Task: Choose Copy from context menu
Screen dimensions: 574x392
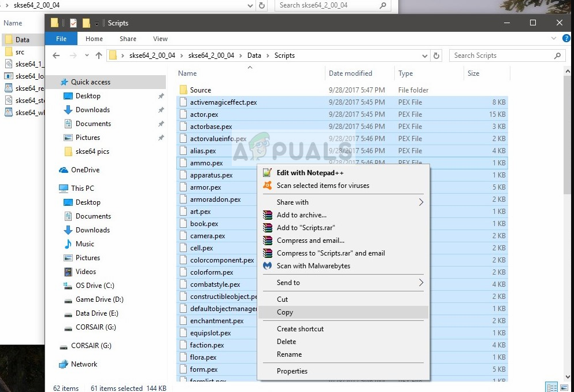Action: pyautogui.click(x=343, y=312)
